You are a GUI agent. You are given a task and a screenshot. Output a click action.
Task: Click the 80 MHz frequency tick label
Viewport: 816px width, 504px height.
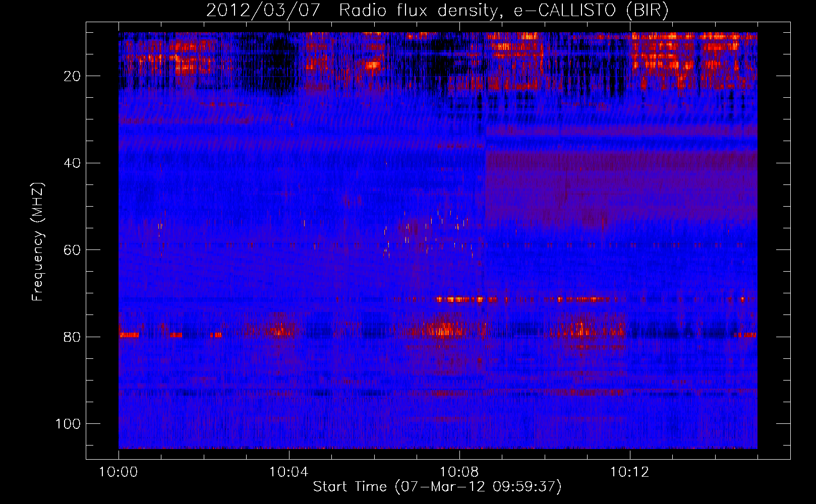72,337
